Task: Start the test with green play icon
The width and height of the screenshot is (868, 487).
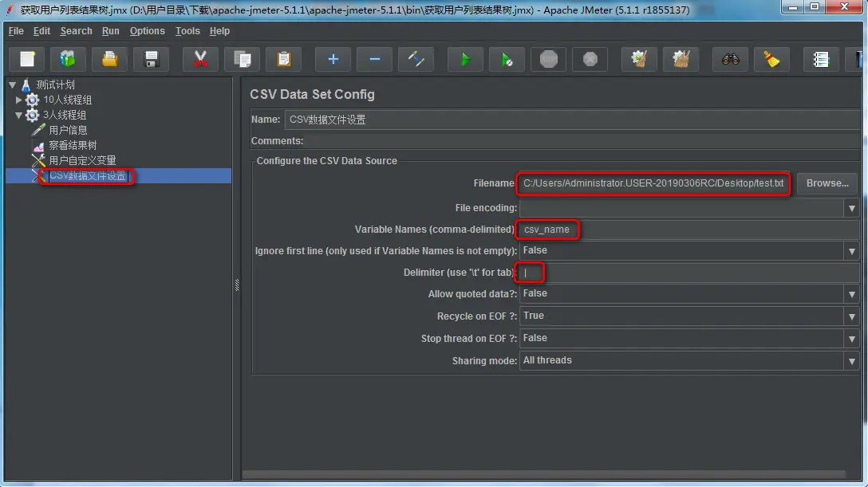Action: point(465,59)
